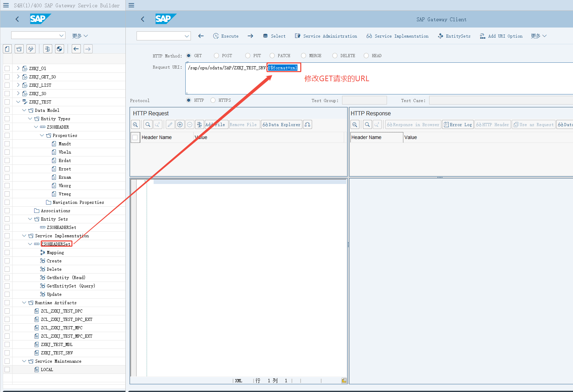Select the PUT HTTP method radio button

point(248,56)
